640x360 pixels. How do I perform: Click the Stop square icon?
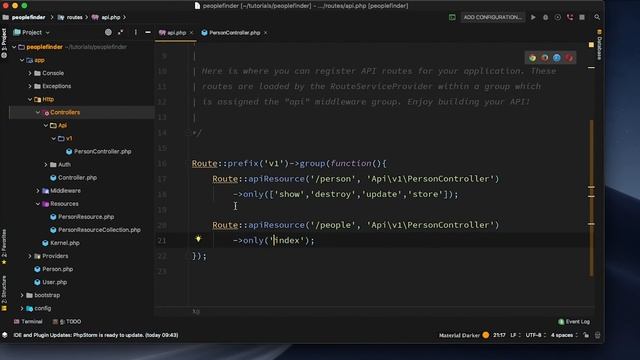pos(582,17)
